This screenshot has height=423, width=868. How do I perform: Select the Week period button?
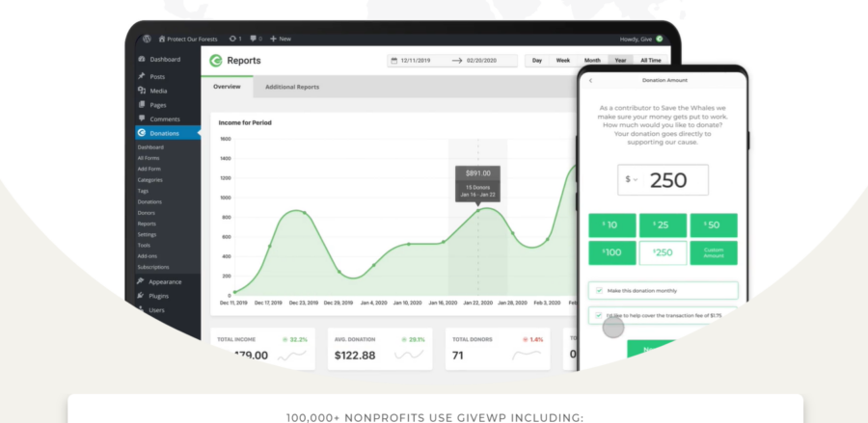click(563, 61)
